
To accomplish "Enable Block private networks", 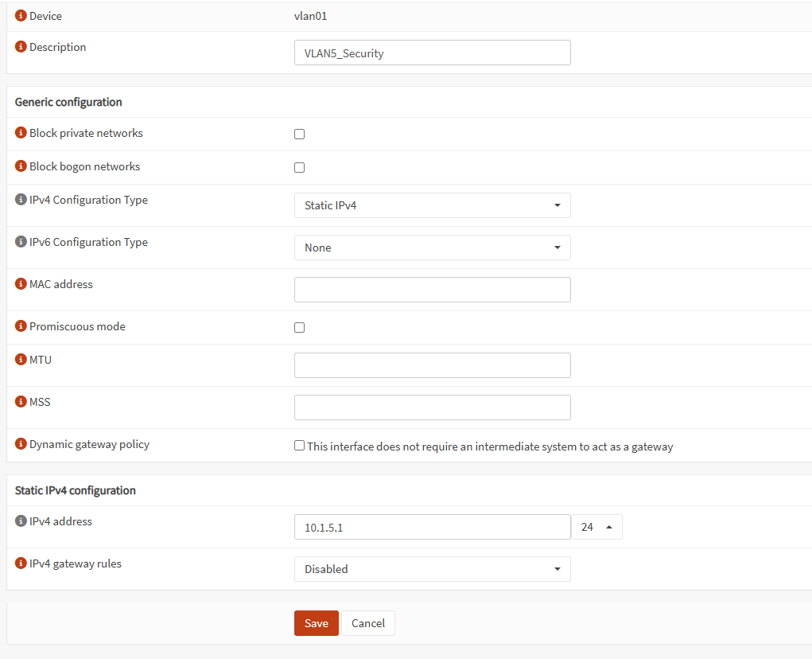I will point(299,134).
